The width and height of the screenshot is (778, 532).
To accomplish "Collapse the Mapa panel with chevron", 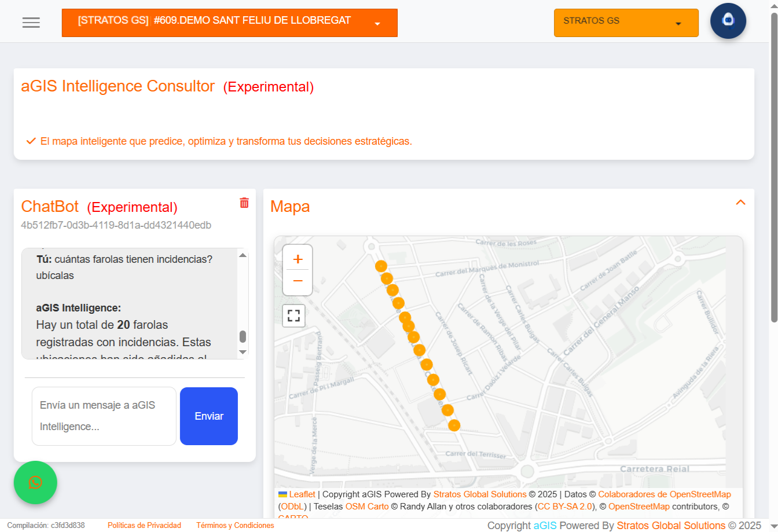I will click(x=740, y=203).
